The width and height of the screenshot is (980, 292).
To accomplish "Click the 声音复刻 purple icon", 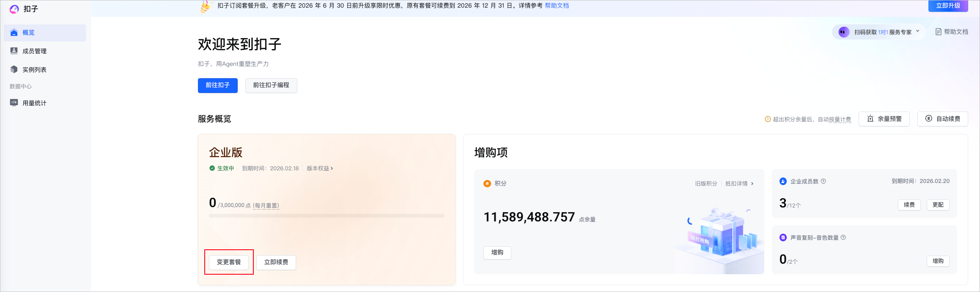I will tap(783, 237).
